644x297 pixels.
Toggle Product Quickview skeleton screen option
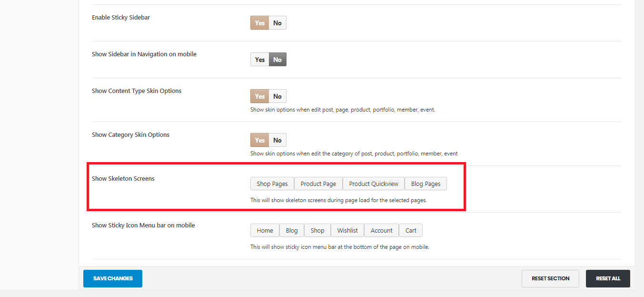[374, 184]
